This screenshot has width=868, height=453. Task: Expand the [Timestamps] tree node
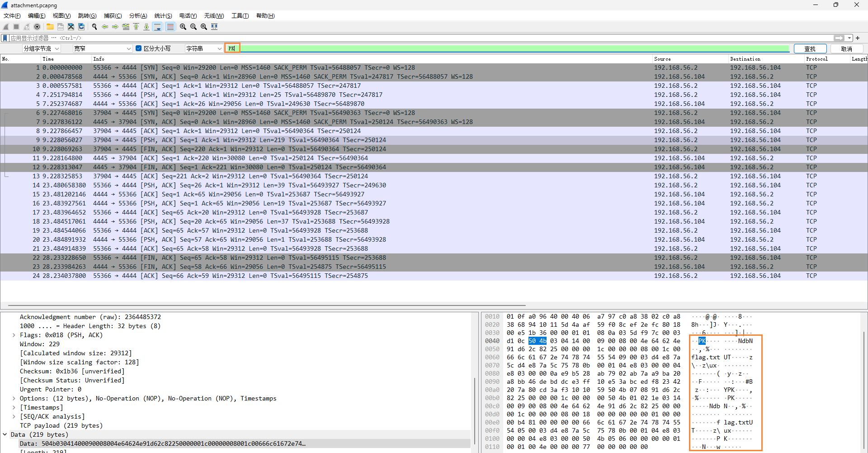14,408
